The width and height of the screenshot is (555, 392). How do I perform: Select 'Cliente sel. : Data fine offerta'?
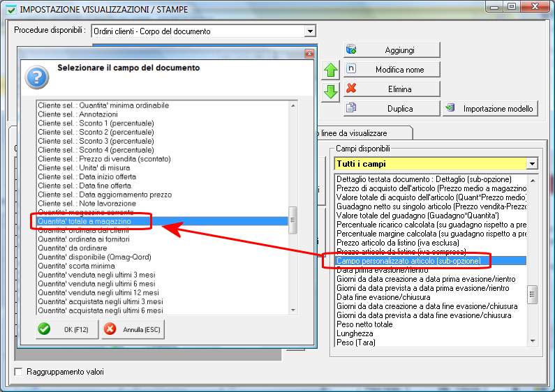[163, 186]
